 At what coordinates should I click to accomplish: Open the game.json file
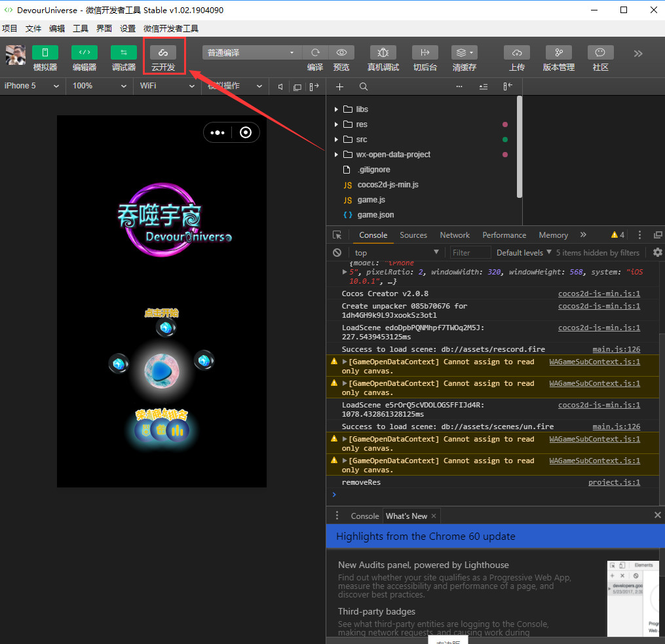tap(375, 215)
